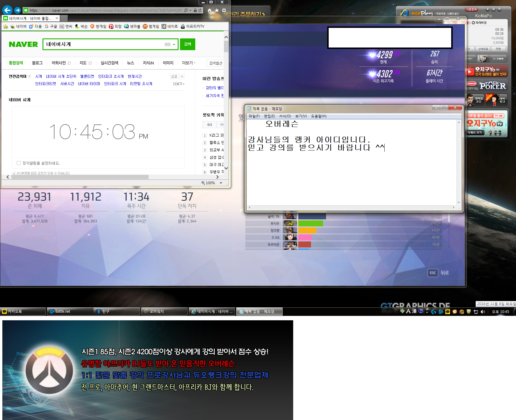Screen dimensions: 516x420
Task: Click the Naver search input field
Action: tap(103, 44)
